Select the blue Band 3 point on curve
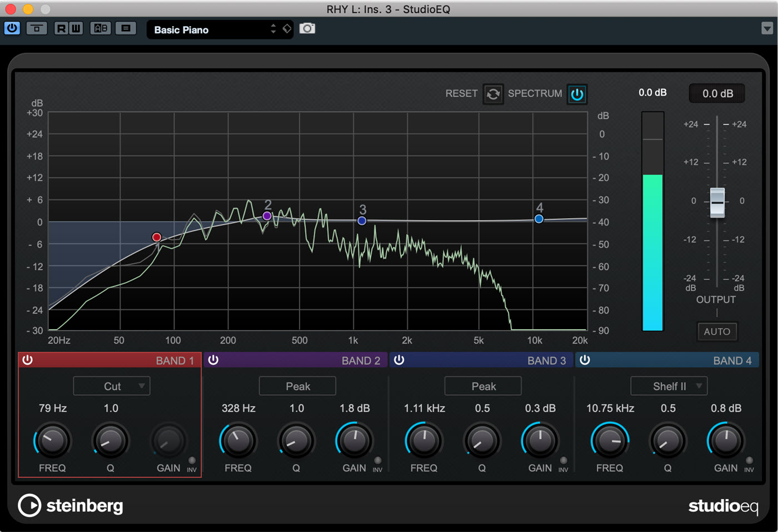The width and height of the screenshot is (778, 532). coord(362,221)
